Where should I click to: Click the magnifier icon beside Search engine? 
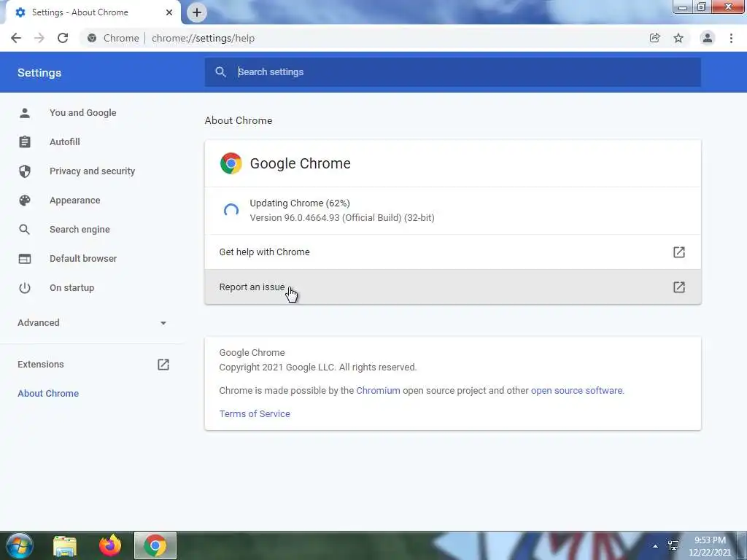(25, 230)
